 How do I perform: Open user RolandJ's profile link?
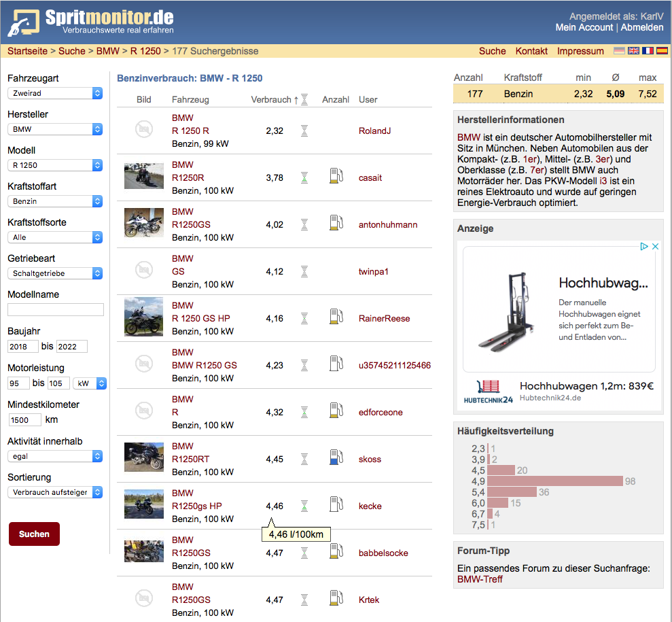[374, 131]
